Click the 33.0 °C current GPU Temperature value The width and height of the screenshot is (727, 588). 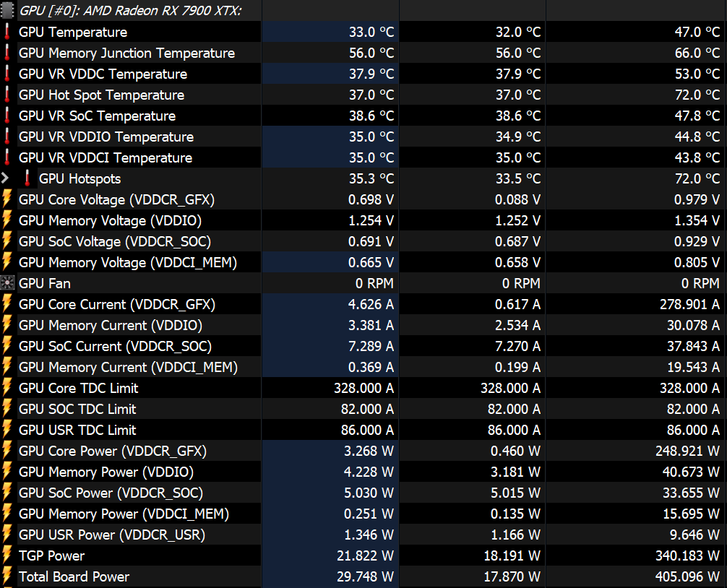[371, 32]
